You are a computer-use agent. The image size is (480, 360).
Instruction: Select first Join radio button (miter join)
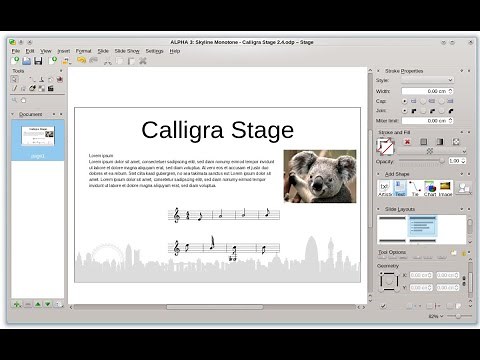[405, 111]
